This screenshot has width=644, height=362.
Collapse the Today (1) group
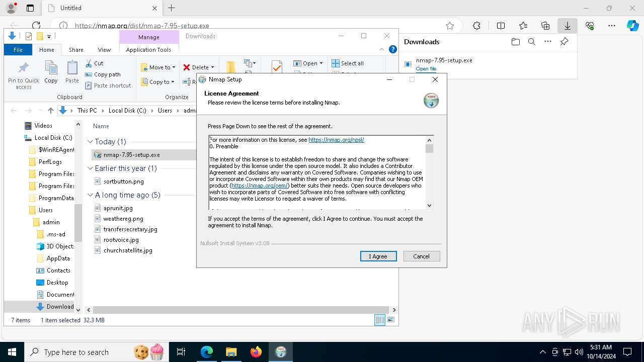click(x=91, y=142)
